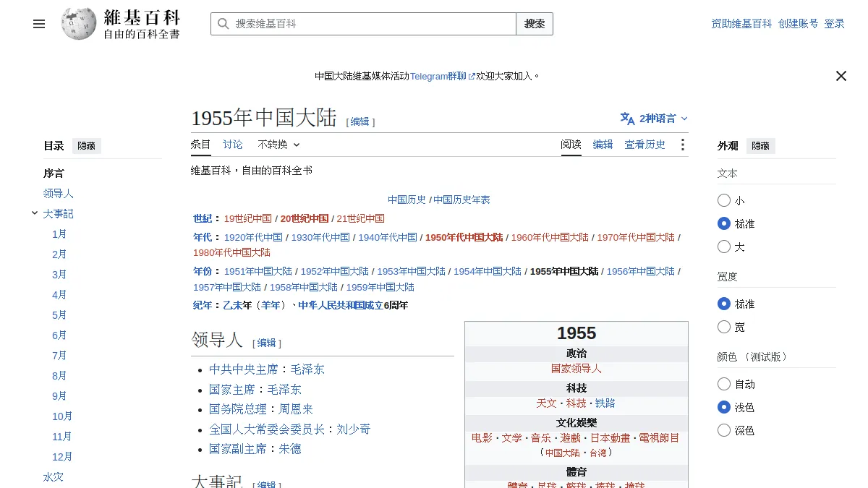The height and width of the screenshot is (488, 868).
Task: Open the 中华人民共和国成立 link
Action: point(341,306)
